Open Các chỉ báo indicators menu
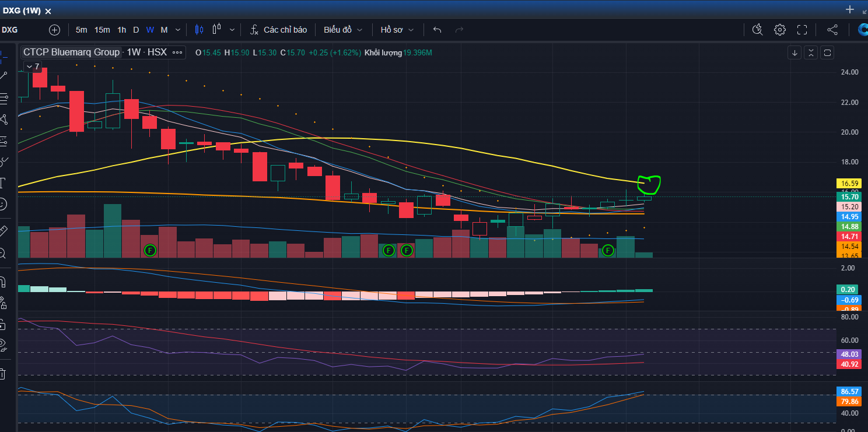868x432 pixels. [278, 30]
